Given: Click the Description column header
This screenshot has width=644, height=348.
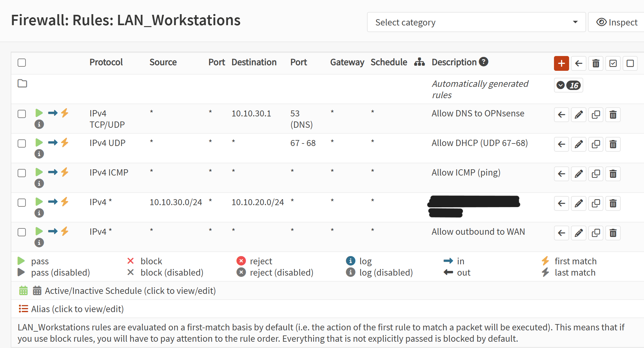Looking at the screenshot, I should click(x=454, y=62).
